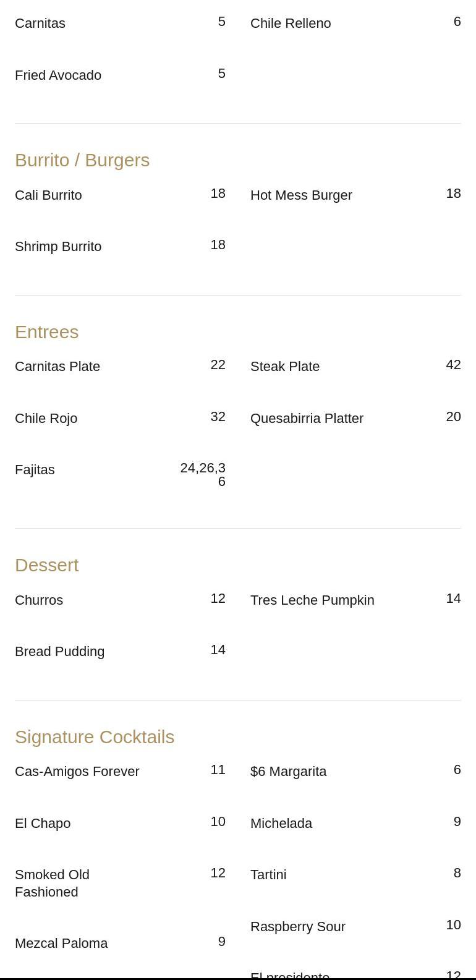Click the Dessert section heading
The width and height of the screenshot is (476, 980).
click(x=47, y=565)
